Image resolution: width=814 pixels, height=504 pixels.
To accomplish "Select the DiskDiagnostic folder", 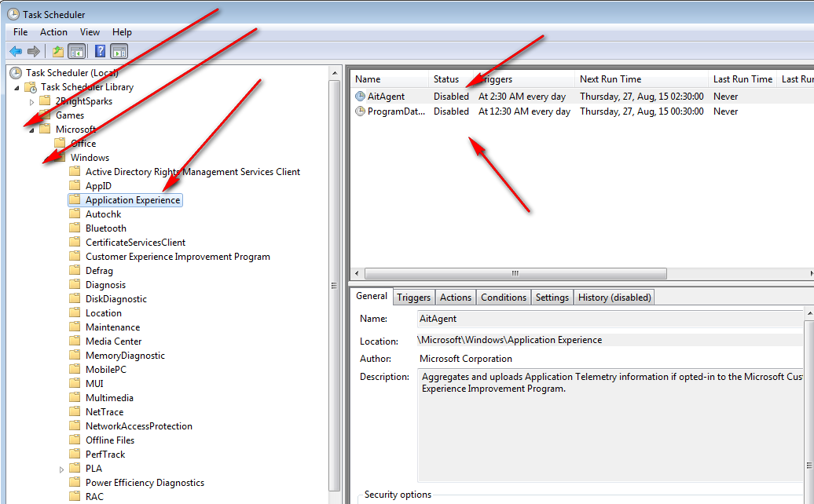I will pos(115,298).
